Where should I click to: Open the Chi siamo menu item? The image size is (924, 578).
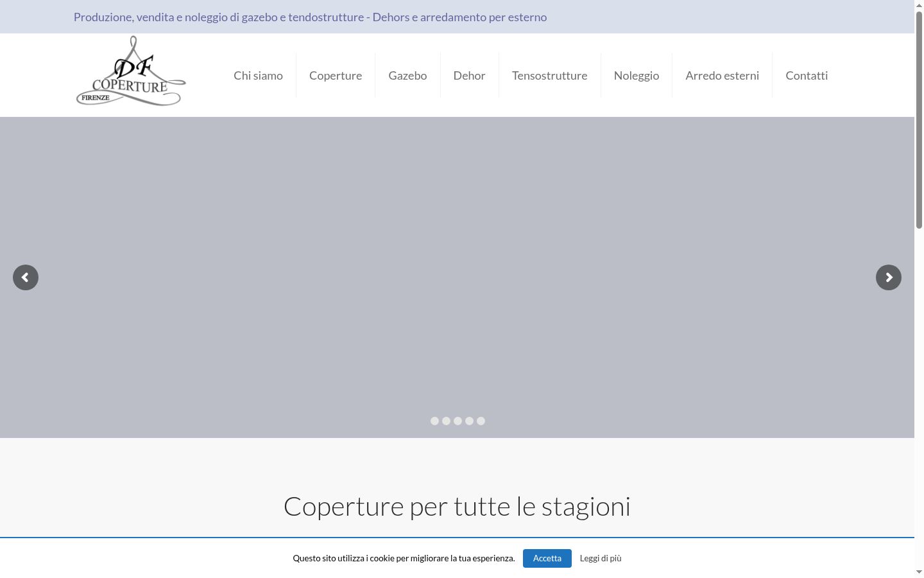pos(258,75)
